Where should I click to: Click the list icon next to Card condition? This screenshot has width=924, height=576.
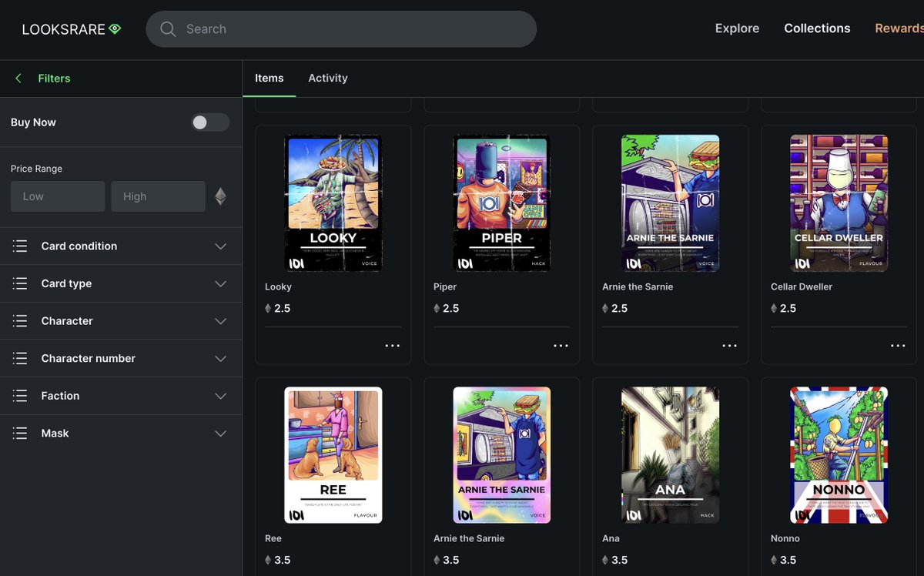(20, 246)
